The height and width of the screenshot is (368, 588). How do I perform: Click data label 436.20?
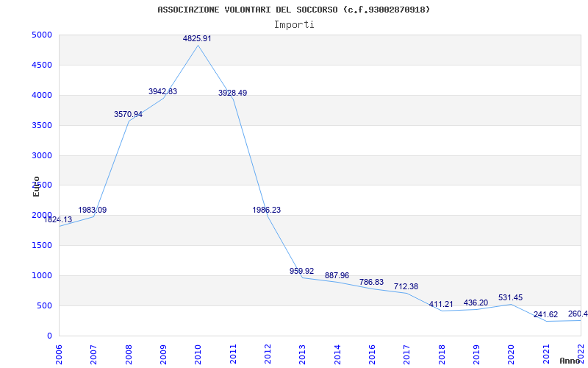point(476,302)
